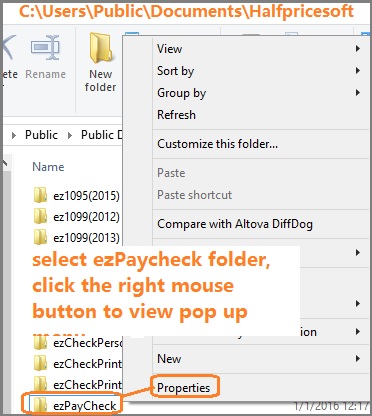Image resolution: width=372 pixels, height=416 pixels.
Task: Expand the New submenu arrow
Action: coord(357,359)
